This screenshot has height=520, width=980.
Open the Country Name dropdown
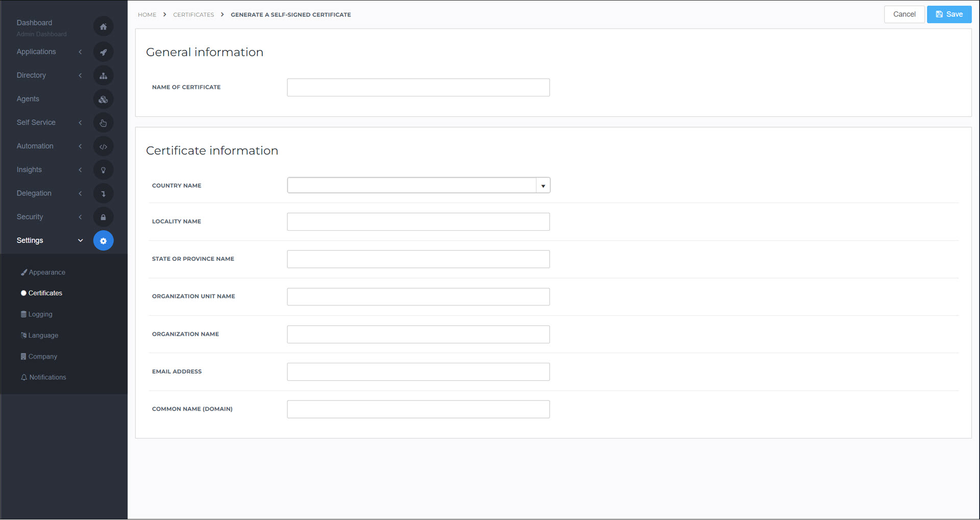click(x=543, y=186)
